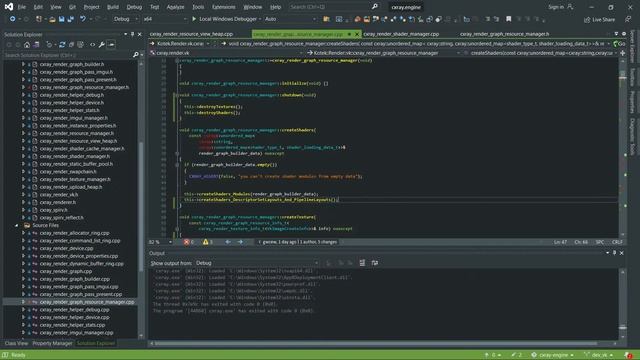Click the Search Solution Explorer input field
This screenshot has height=360, width=640.
click(68, 55)
